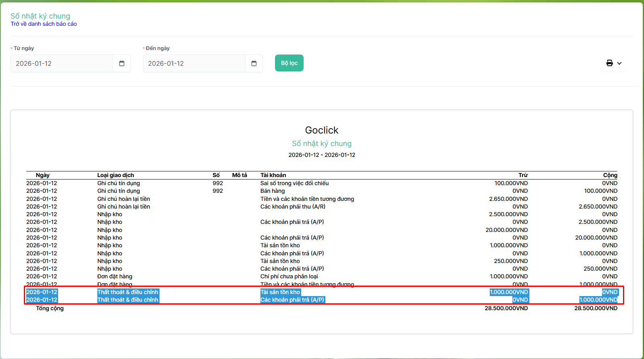Click the Trừ column header
The width and height of the screenshot is (644, 359).
point(523,175)
